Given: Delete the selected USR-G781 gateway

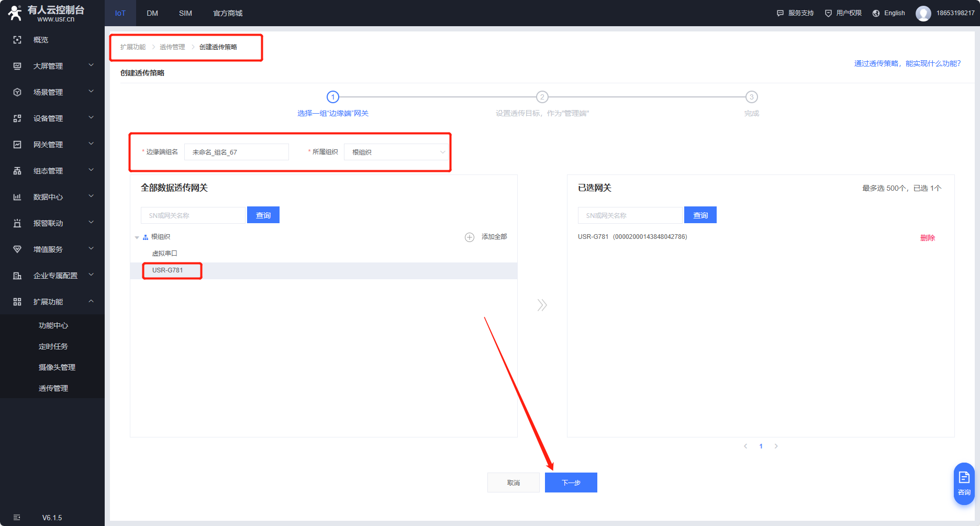Looking at the screenshot, I should point(927,238).
